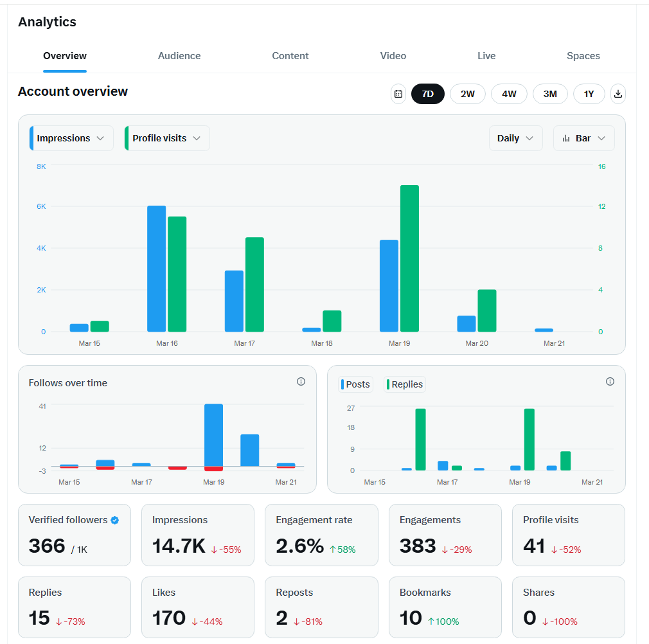Click the tallest green bar on Mar 19
649x644 pixels.
[409, 257]
